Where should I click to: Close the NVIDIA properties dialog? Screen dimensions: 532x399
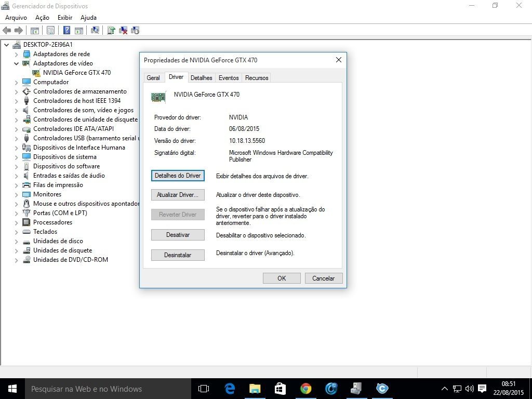point(338,60)
